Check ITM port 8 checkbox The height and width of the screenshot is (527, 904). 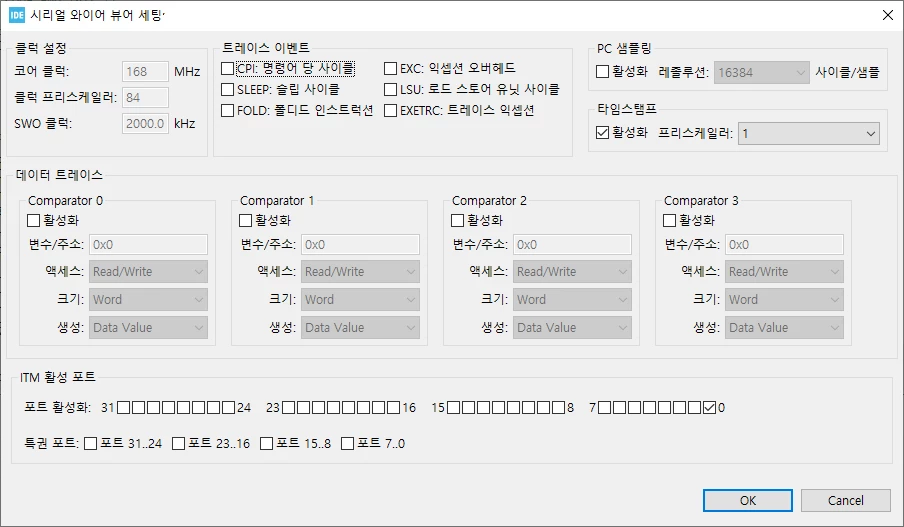click(x=558, y=408)
